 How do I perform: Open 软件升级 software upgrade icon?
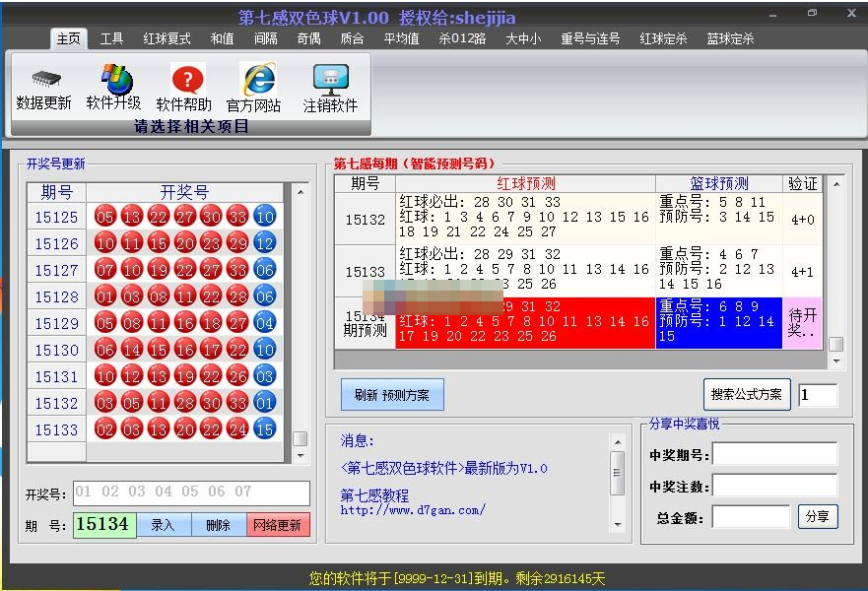[114, 80]
